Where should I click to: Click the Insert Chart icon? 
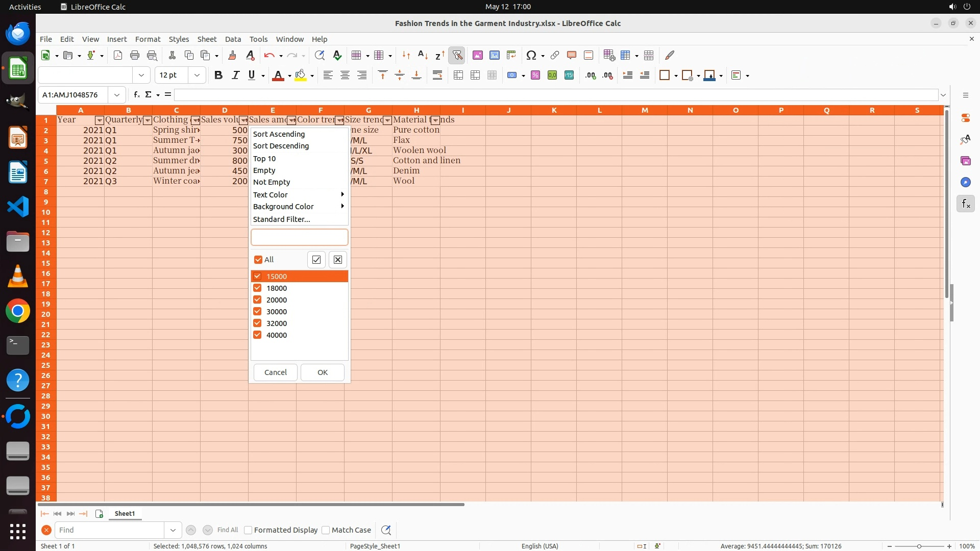point(494,55)
